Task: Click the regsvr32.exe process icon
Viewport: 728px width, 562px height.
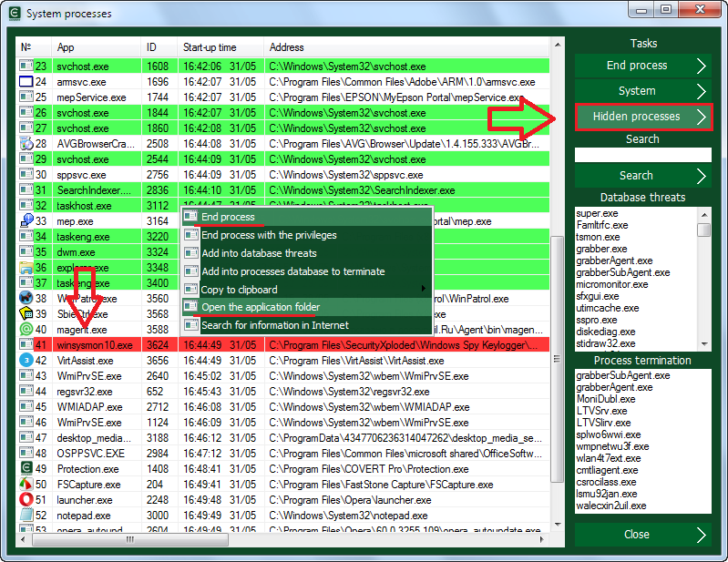Action: [x=26, y=392]
